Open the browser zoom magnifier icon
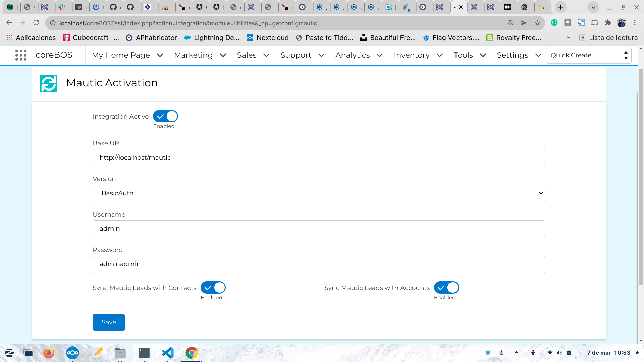The height and width of the screenshot is (362, 644). tap(511, 23)
